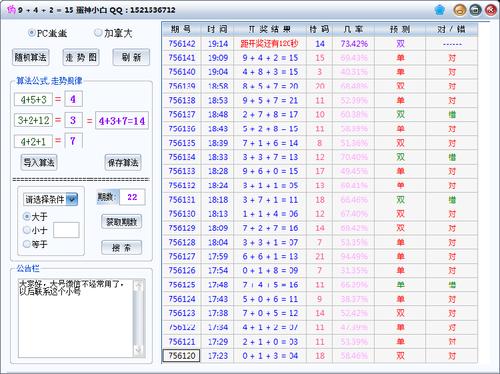
Task: Click the 17:38 time cell
Action: 218,313
